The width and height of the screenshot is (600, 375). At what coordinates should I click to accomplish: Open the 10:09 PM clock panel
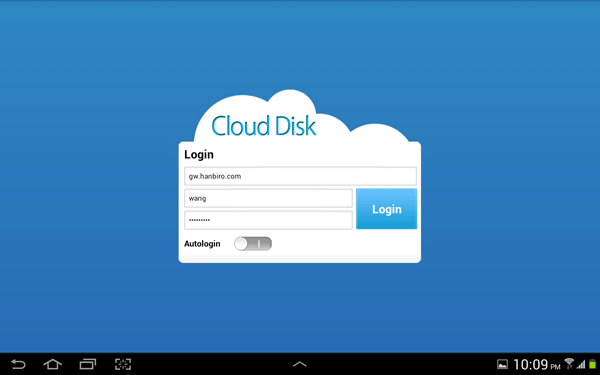536,364
